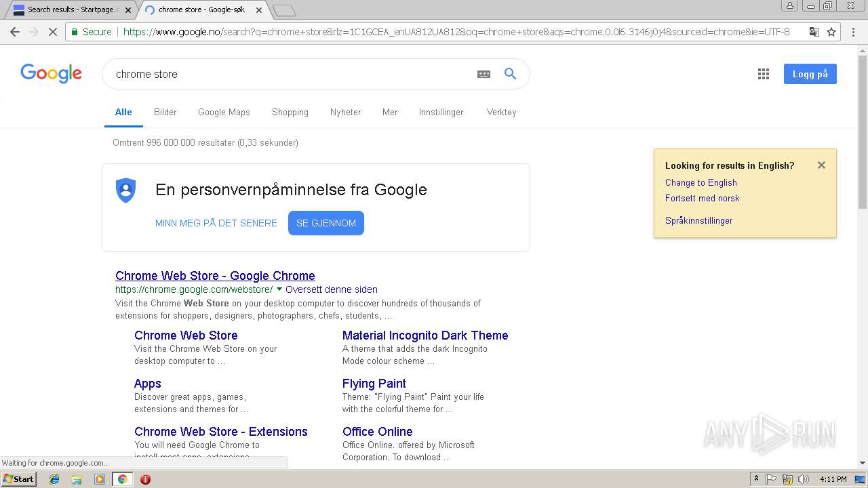Image resolution: width=868 pixels, height=488 pixels.
Task: Click the taskbar clock showing 4:11 PM
Action: 833,479
